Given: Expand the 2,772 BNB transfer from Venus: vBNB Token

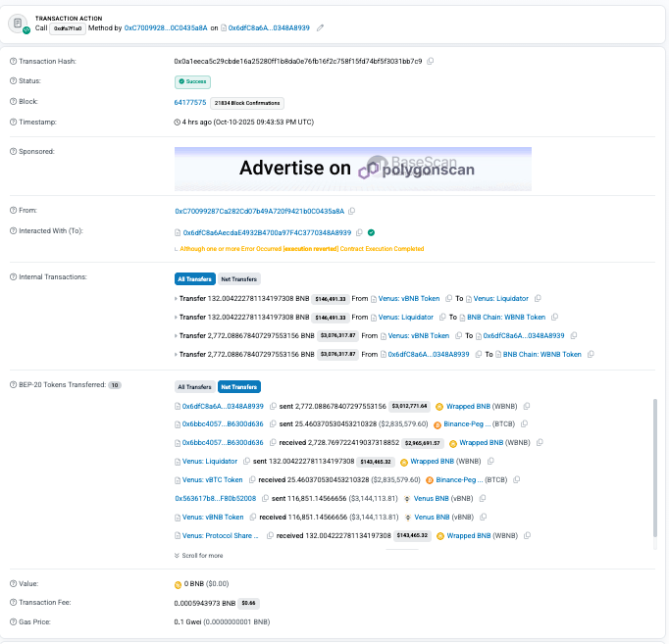Looking at the screenshot, I should point(176,336).
